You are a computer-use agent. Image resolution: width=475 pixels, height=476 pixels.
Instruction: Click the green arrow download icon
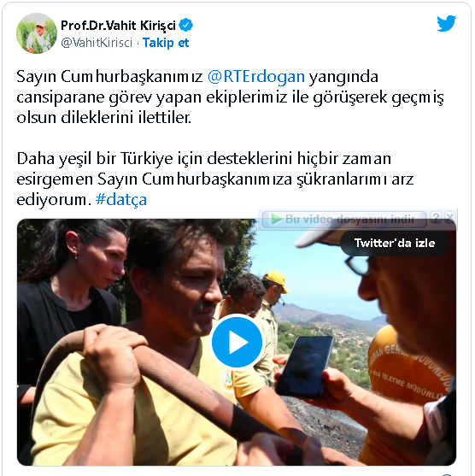click(x=276, y=219)
